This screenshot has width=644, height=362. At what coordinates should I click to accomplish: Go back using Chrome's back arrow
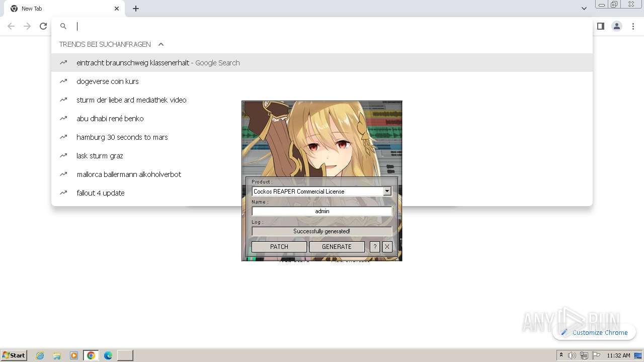coord(11,26)
